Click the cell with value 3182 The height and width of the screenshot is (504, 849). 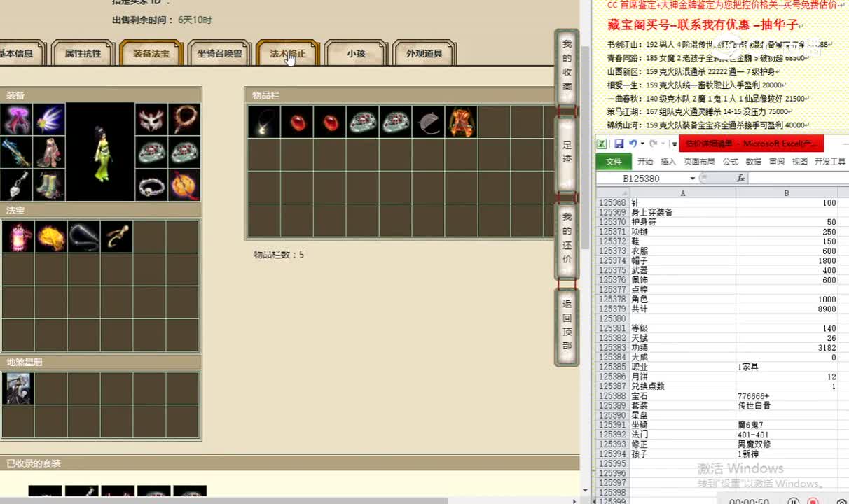coord(787,347)
